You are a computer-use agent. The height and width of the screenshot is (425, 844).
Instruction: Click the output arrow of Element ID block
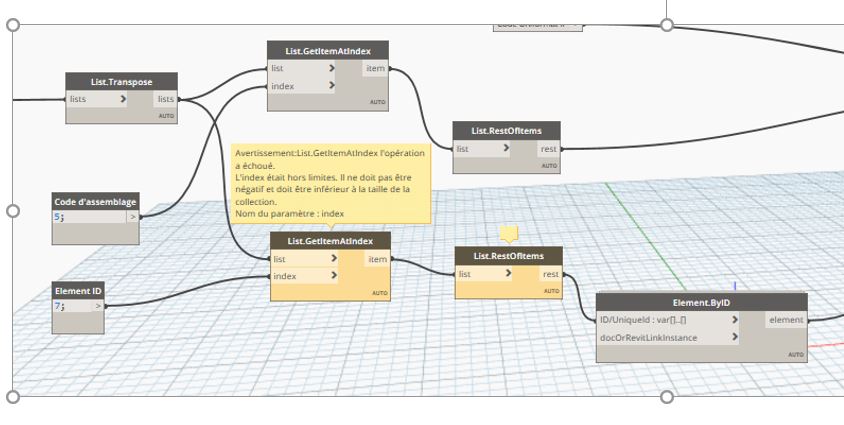[x=97, y=305]
